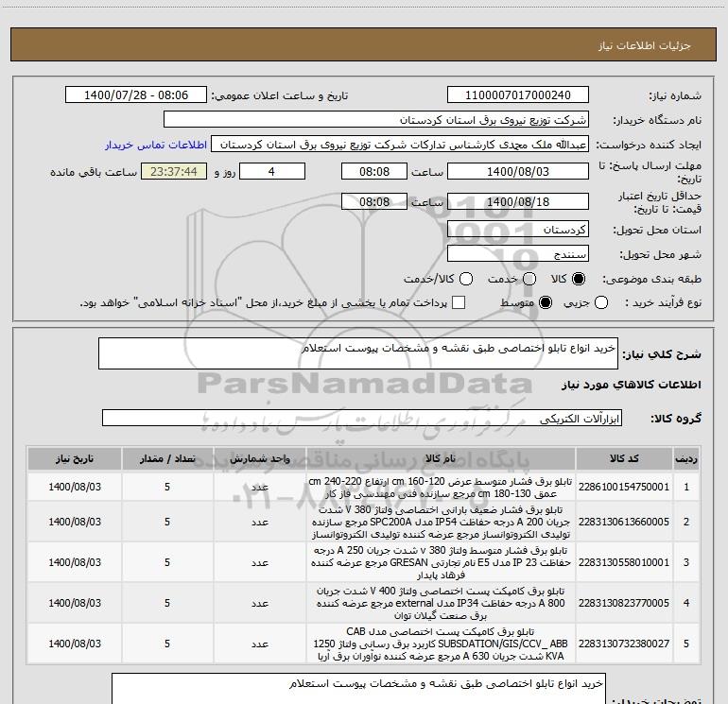Click row 3 GRESAN panel description
728x704 pixels.
tap(441, 562)
